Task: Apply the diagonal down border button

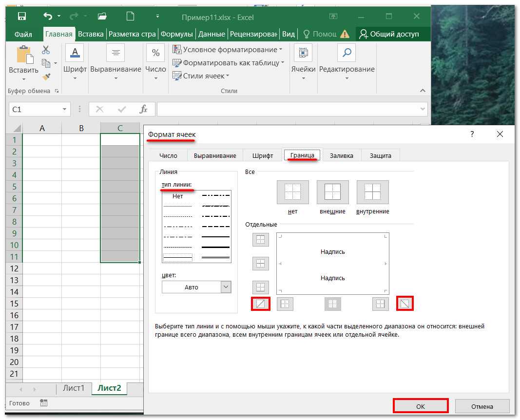Action: 405,304
